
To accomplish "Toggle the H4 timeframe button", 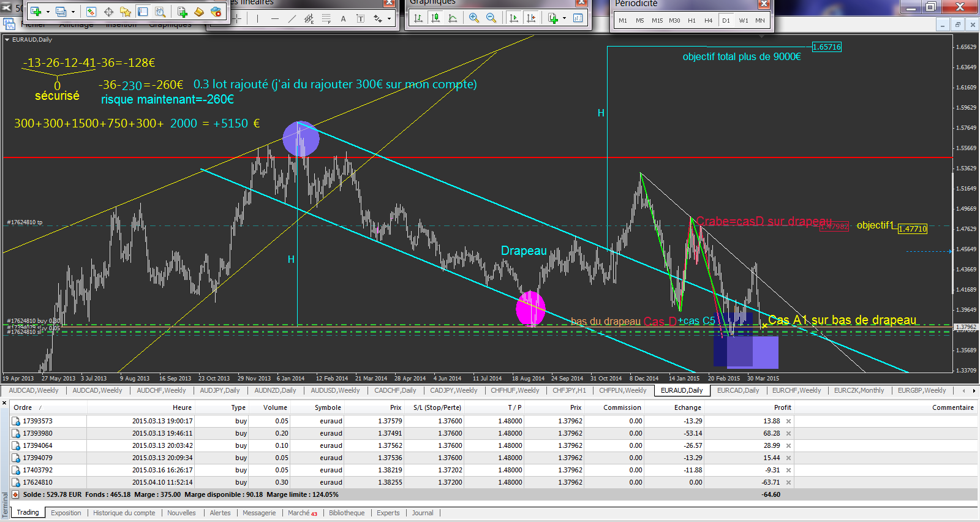I will point(708,20).
